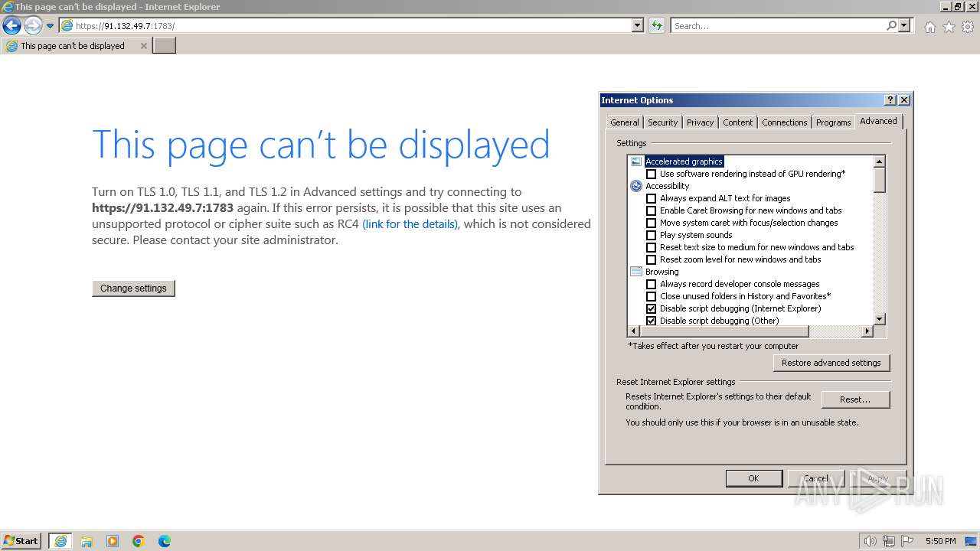Close the Internet Options dialog

click(903, 100)
